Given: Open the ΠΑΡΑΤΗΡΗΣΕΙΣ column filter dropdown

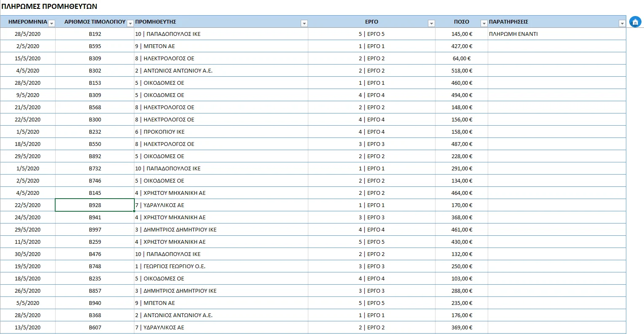Looking at the screenshot, I should click(x=622, y=24).
